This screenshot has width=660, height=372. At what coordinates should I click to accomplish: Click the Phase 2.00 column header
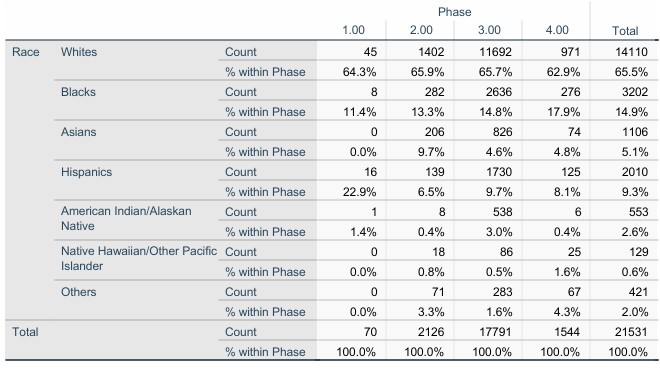tap(421, 30)
